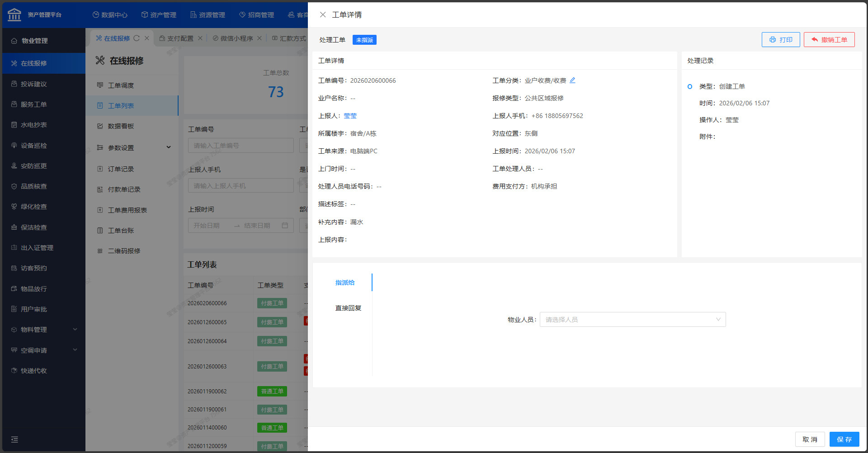Click the refresh icon on 在线报修 tab
The width and height of the screenshot is (868, 453).
point(137,38)
